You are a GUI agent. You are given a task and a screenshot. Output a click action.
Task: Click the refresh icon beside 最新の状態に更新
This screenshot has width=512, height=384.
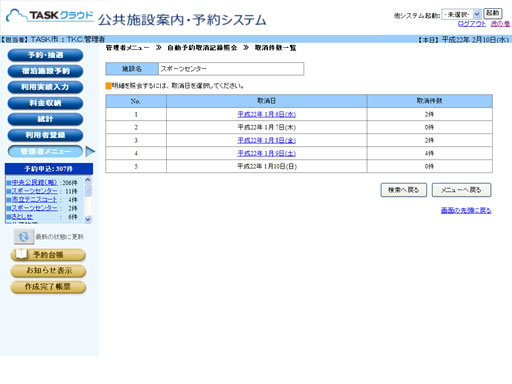24,237
